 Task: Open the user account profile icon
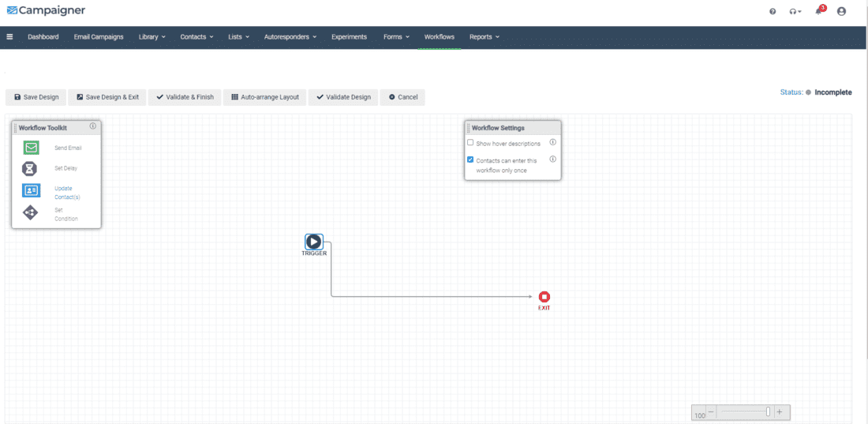pos(841,12)
